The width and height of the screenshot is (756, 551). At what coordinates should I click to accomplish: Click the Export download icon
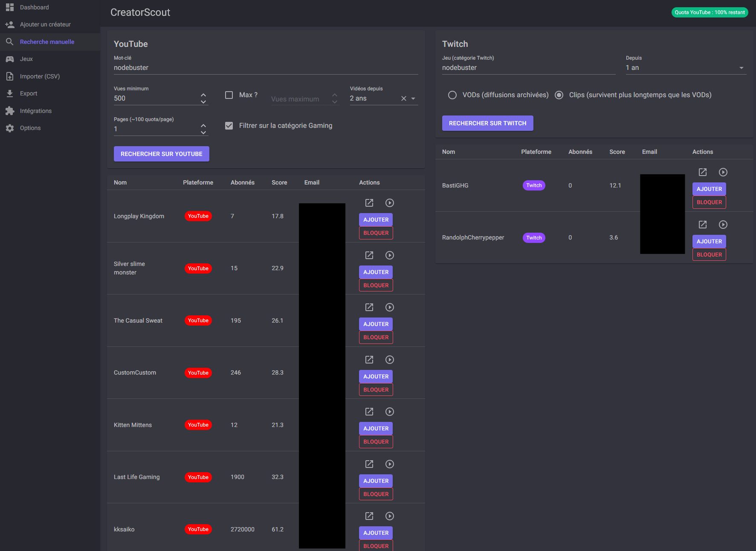(x=10, y=93)
